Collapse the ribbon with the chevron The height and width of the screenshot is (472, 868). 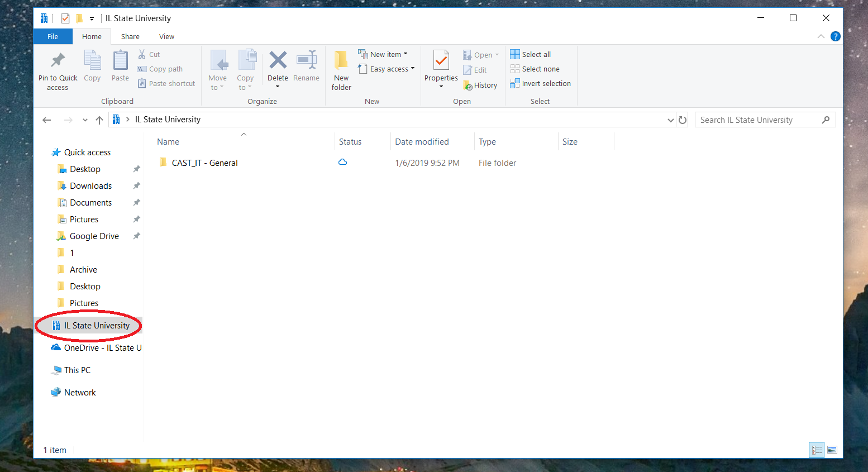tap(821, 36)
